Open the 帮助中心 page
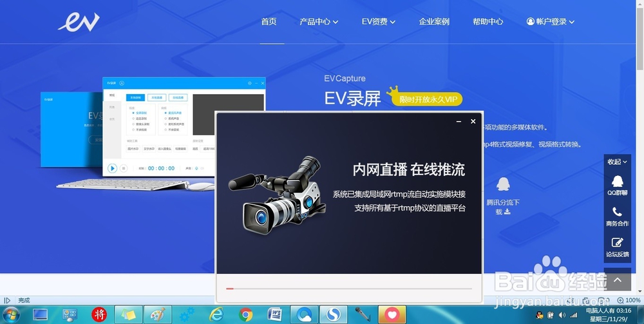 pos(488,22)
